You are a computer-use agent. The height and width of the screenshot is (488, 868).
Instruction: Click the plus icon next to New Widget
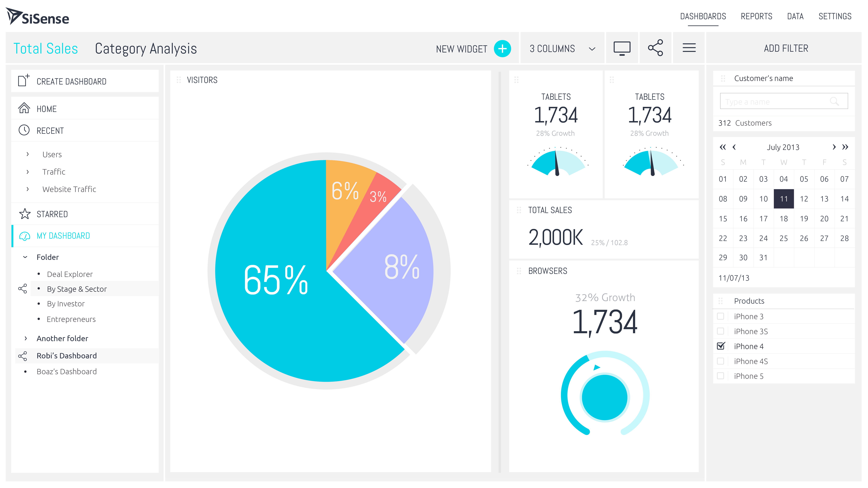502,48
